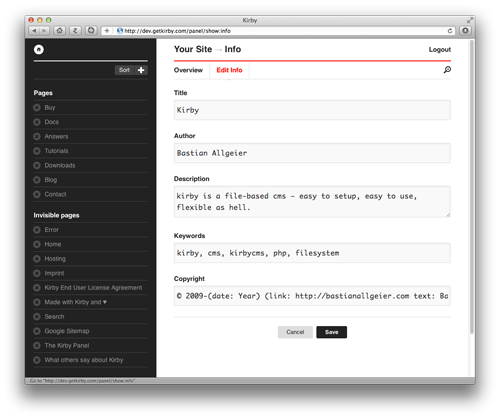500x419 pixels.
Task: Click the Sort button in the sidebar
Action: (x=124, y=70)
